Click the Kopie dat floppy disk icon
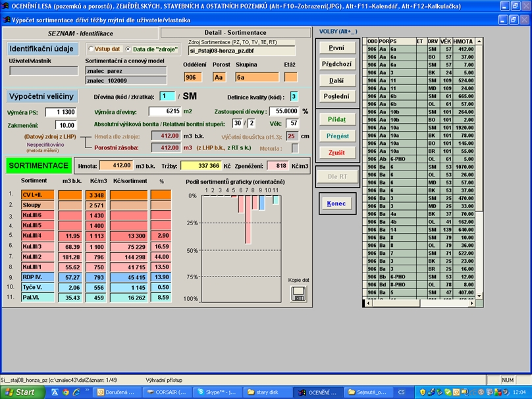 (x=298, y=292)
